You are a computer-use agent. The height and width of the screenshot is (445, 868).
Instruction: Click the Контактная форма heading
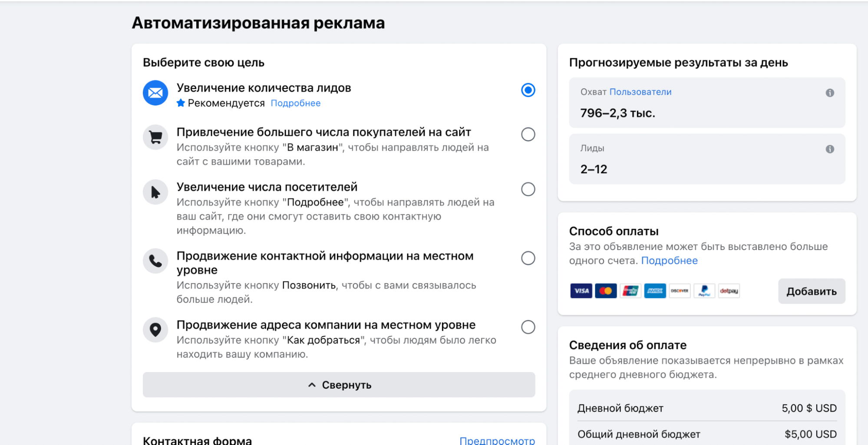(x=197, y=440)
